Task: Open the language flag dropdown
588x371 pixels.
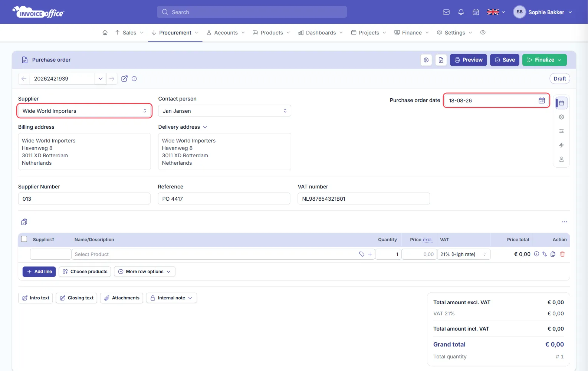Action: pos(496,12)
